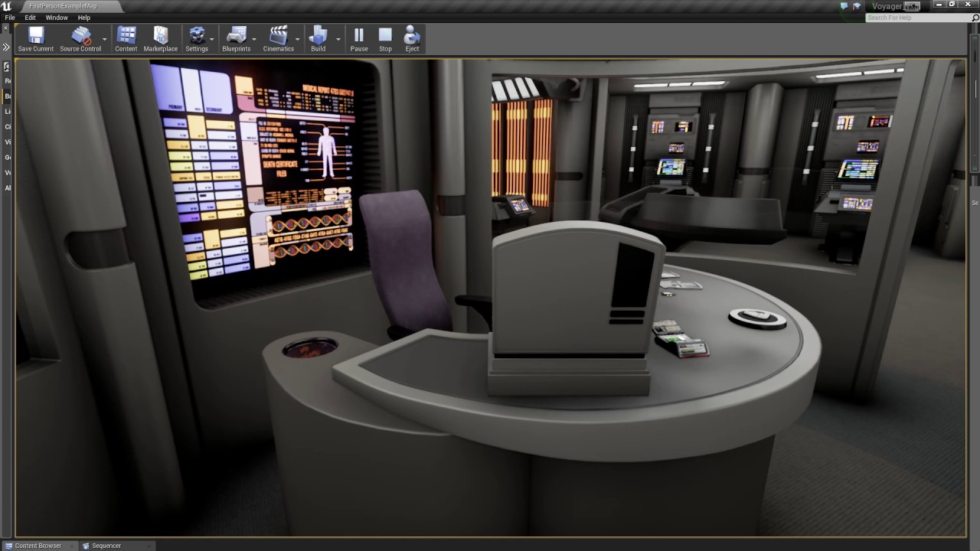Open the Marketplace toolbar icon
Screen dimensions: 980x551
tap(161, 39)
